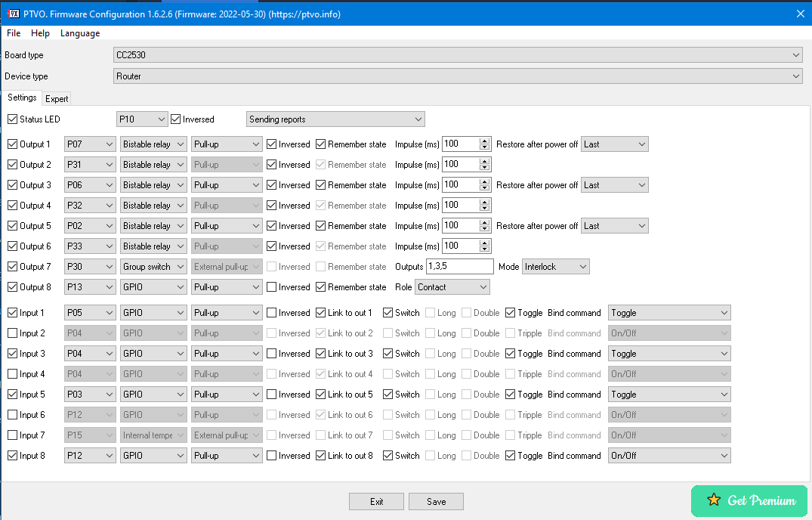Open the Sending reports dropdown
The height and width of the screenshot is (520, 812).
(335, 119)
